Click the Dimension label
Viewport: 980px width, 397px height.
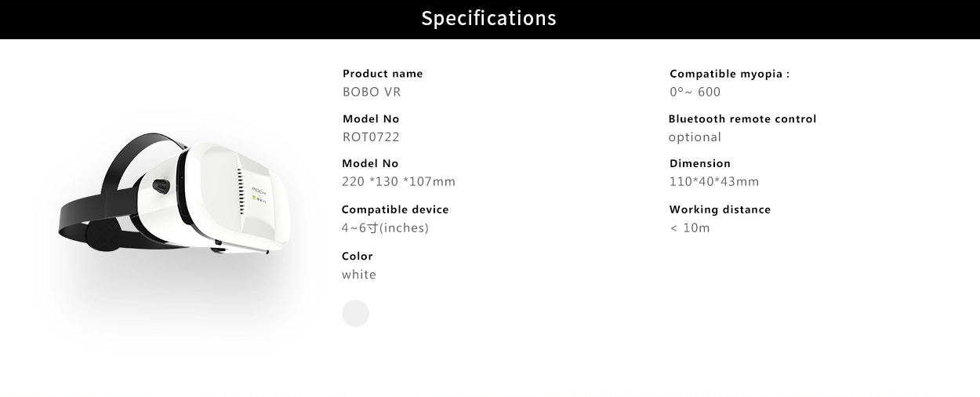[700, 164]
